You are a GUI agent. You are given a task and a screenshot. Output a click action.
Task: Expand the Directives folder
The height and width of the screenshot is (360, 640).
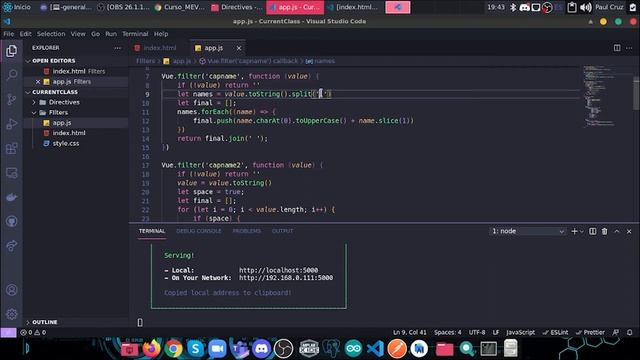64,102
